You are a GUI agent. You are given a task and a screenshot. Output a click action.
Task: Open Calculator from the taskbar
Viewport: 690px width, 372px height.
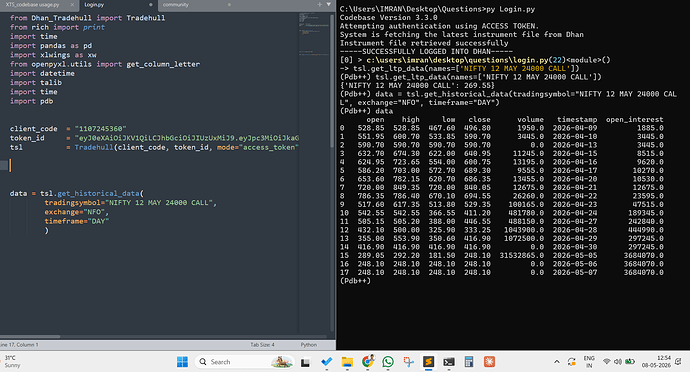pos(469,362)
